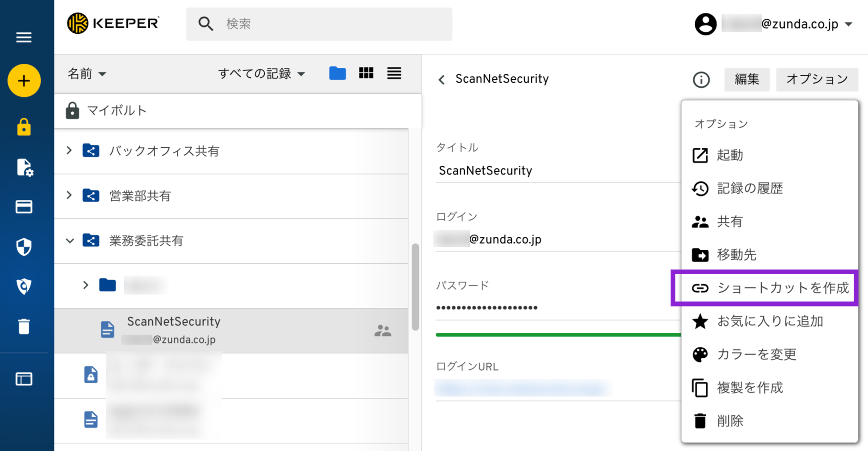The height and width of the screenshot is (451, 868).
Task: Open the hamburger menu in sidebar
Action: coord(24,37)
